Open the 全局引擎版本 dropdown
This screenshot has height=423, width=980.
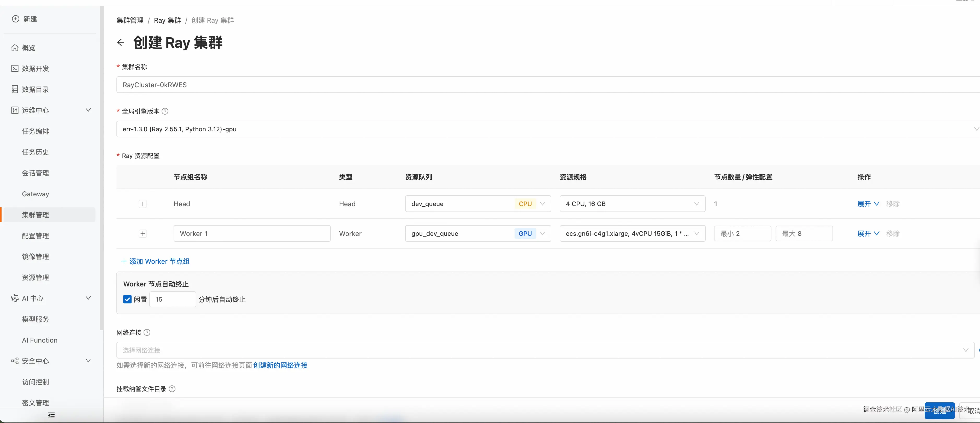548,129
